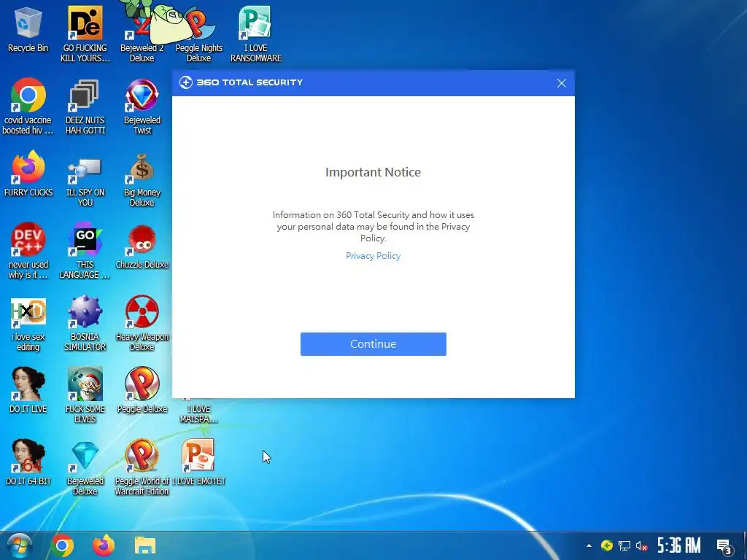Select the Bejeweled Deluxe diamond shortcut
Image resolution: width=747 pixels, height=560 pixels.
pyautogui.click(x=85, y=467)
